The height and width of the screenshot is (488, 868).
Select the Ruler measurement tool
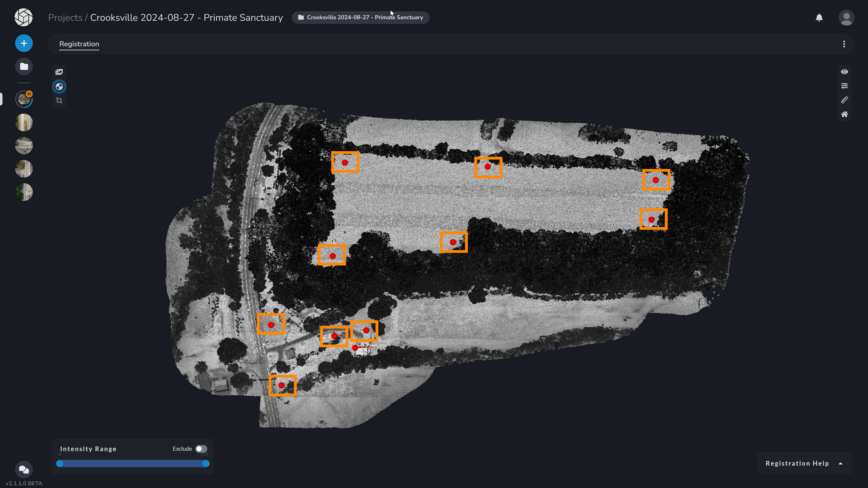click(844, 100)
